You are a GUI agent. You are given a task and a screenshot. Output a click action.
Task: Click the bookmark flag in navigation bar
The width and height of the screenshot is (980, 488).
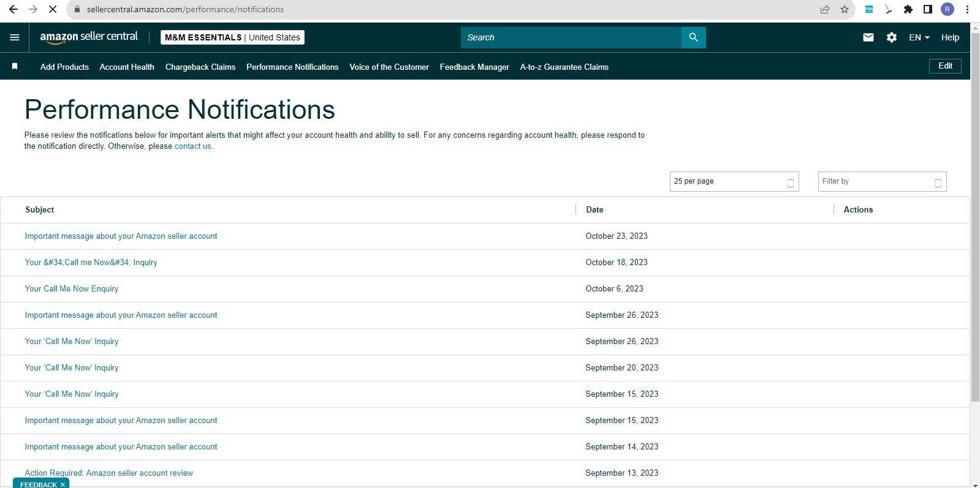tap(15, 66)
